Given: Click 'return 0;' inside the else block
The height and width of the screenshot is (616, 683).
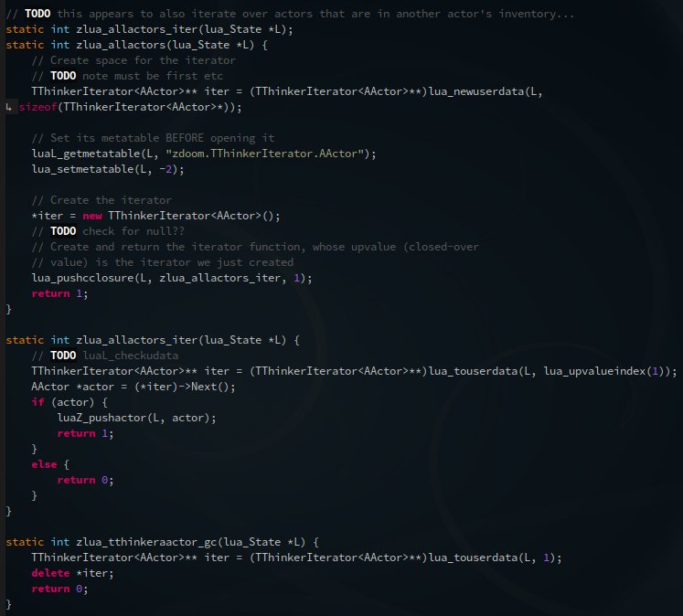Looking at the screenshot, I should click(85, 480).
